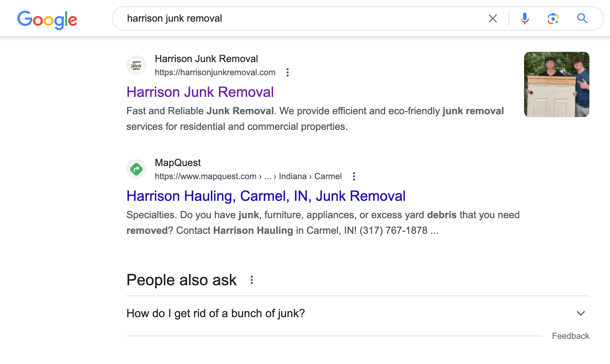This screenshot has height=364, width=610.
Task: Click the Google logo
Action: pos(47,20)
